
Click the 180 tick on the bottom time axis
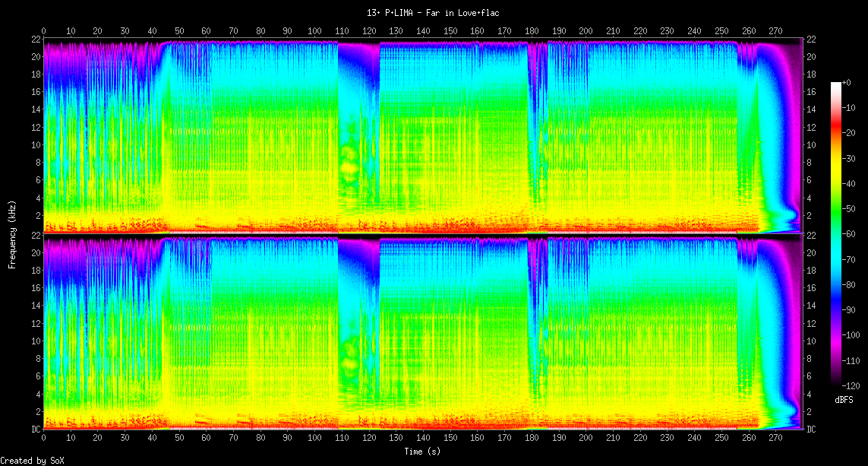point(532,439)
